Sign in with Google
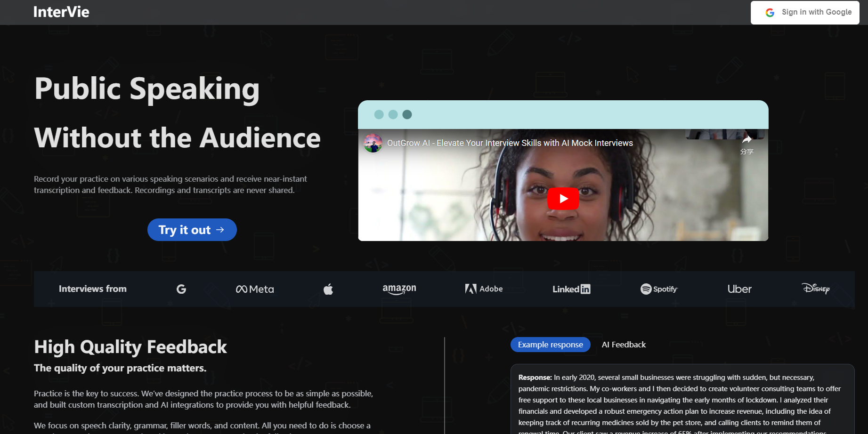Image resolution: width=868 pixels, height=434 pixels. [x=804, y=12]
